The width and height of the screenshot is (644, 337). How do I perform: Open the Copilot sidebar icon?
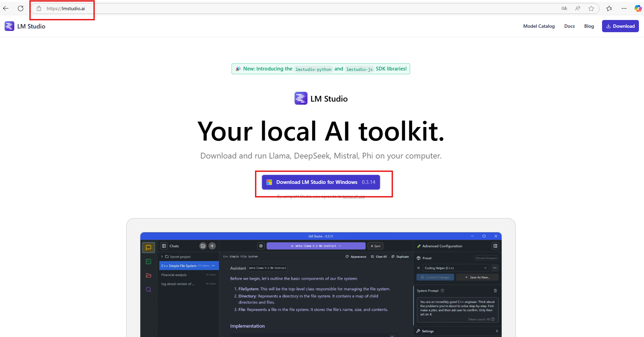[x=638, y=8]
